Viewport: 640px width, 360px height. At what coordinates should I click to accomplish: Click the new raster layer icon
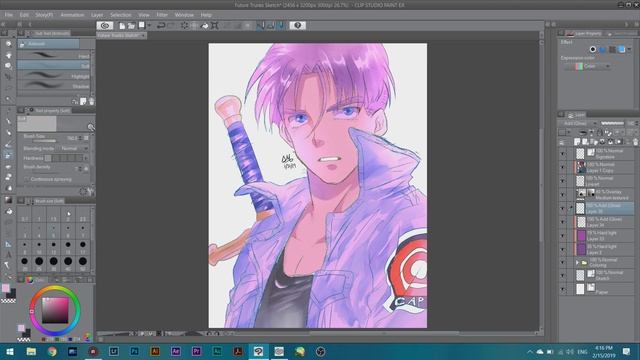[x=577, y=142]
